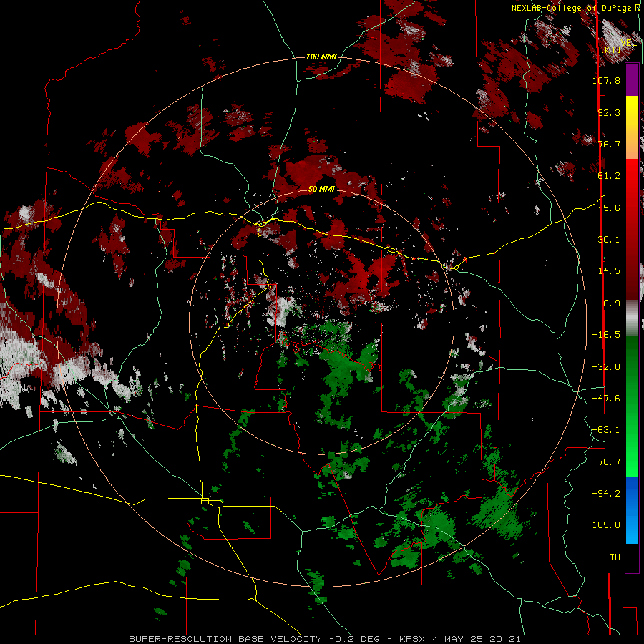The width and height of the screenshot is (644, 644).
Task: Pick the purple segment of the velocity color bar
Action: point(632,79)
